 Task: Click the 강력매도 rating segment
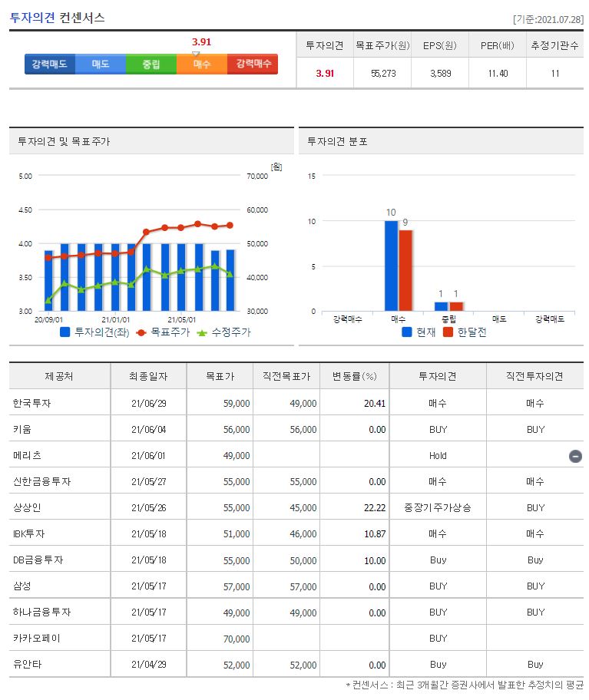click(x=50, y=64)
